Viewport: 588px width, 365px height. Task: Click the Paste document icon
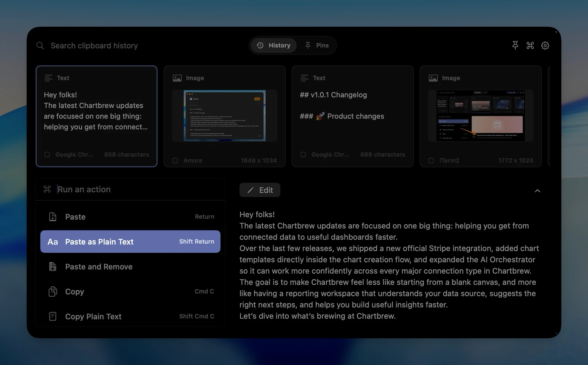tap(52, 217)
